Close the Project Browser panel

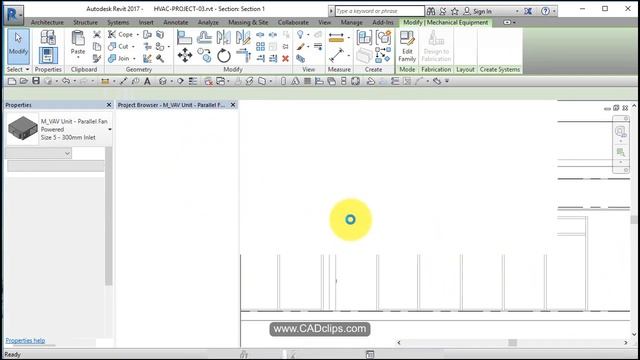[233, 105]
